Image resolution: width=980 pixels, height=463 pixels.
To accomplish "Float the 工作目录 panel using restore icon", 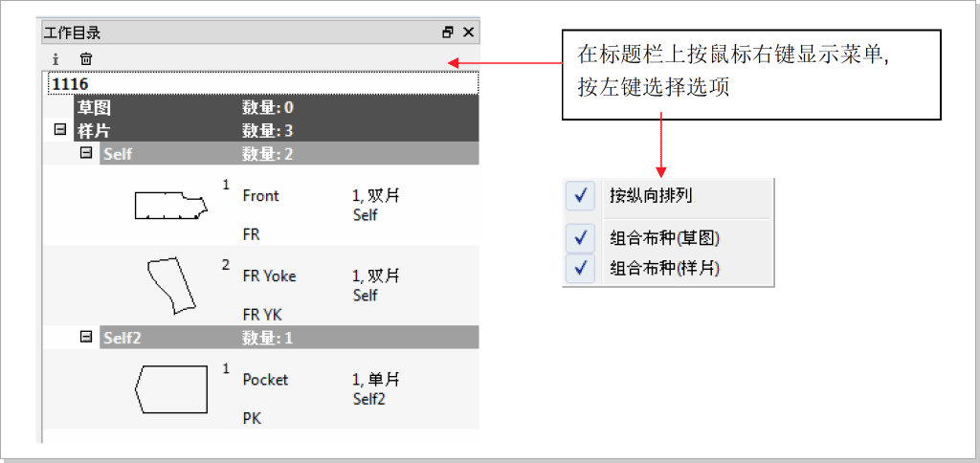I will (448, 33).
